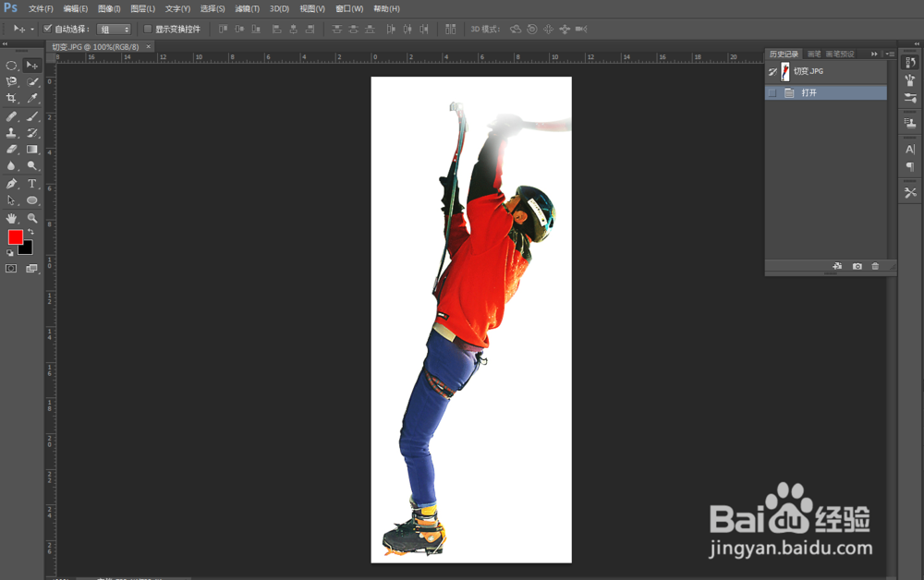Viewport: 924px width, 580px height.
Task: Click the new snapshot camera icon in History panel
Action: tap(857, 265)
